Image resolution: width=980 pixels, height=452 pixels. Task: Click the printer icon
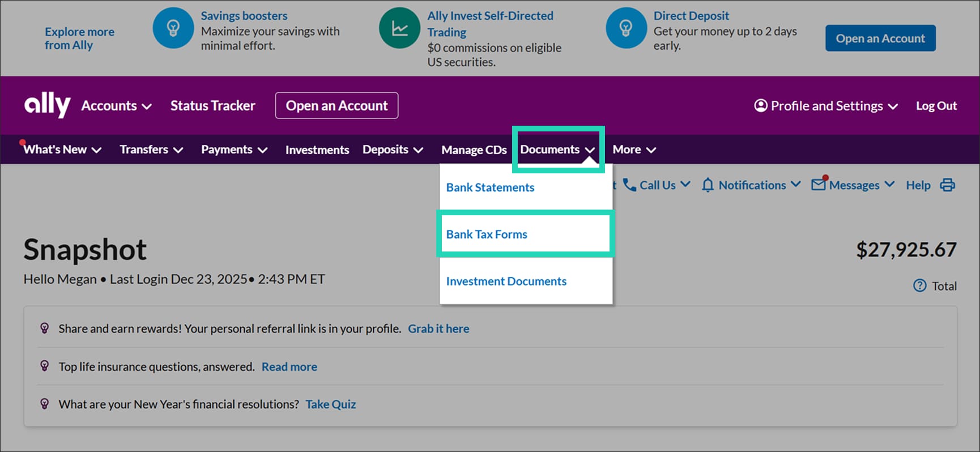[947, 185]
